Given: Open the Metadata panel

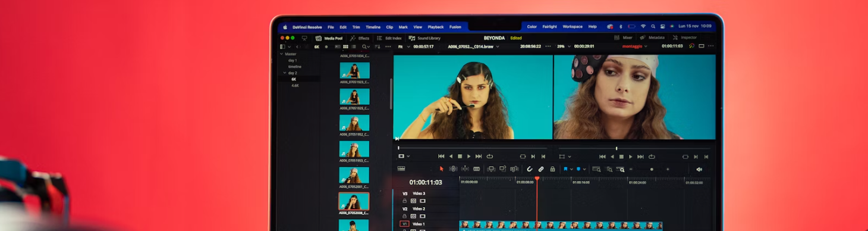Looking at the screenshot, I should pyautogui.click(x=652, y=38).
